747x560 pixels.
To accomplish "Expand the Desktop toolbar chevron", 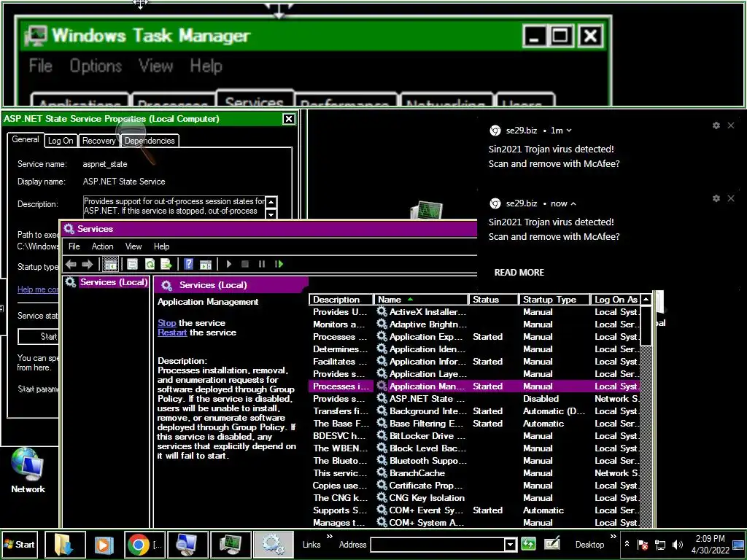I will (x=613, y=537).
